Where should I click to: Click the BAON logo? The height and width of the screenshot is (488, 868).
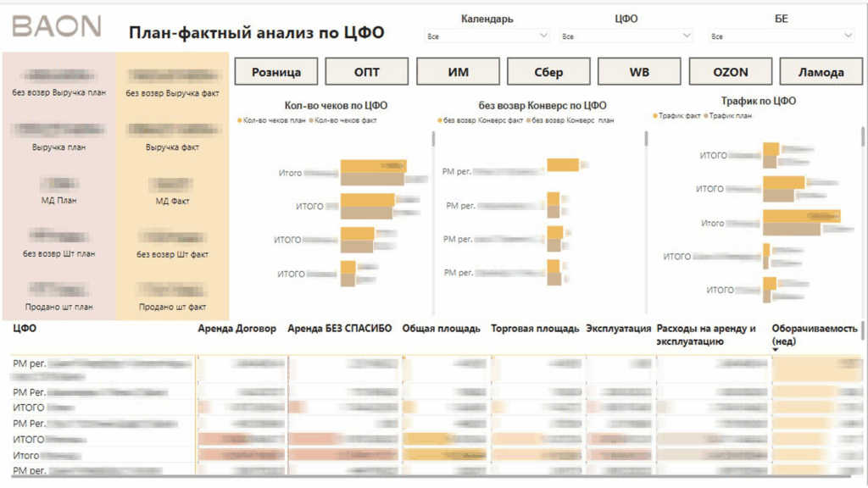(x=56, y=26)
